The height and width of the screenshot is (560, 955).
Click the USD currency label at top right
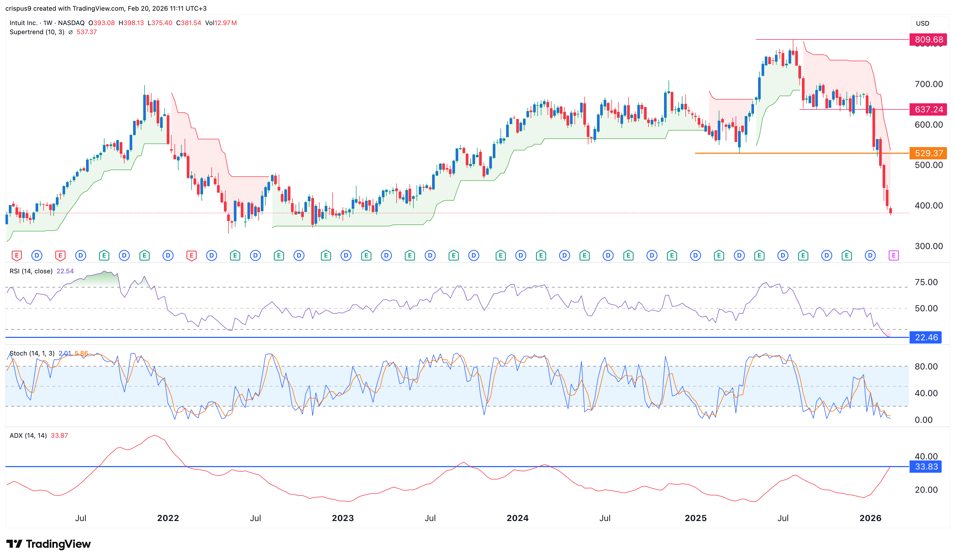click(922, 23)
